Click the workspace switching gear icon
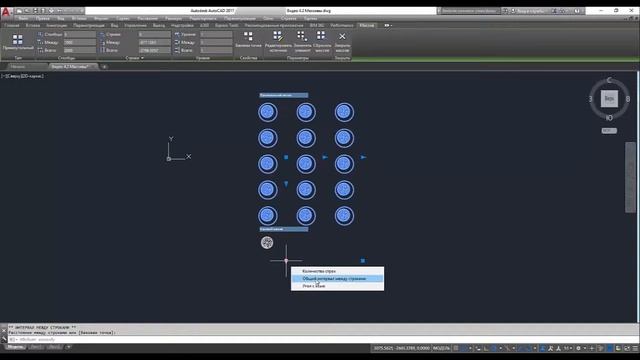 tap(578, 348)
